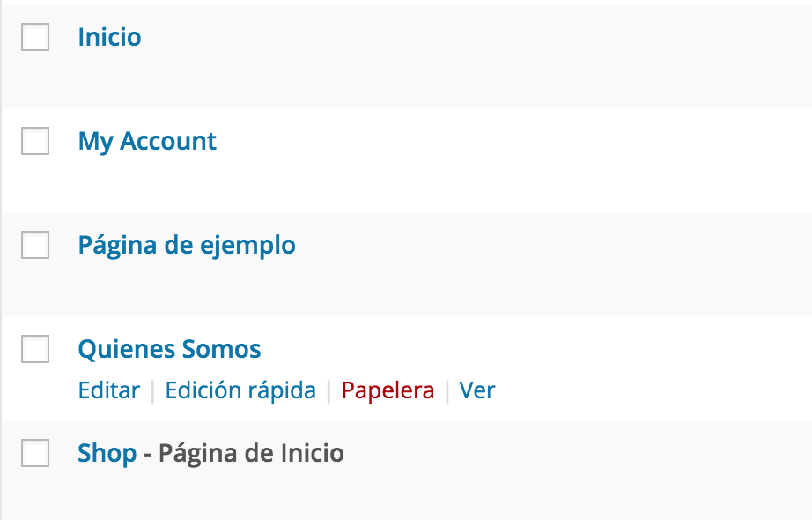Edit Quienes Somos via Editar link
The height and width of the screenshot is (520, 812).
pos(108,390)
